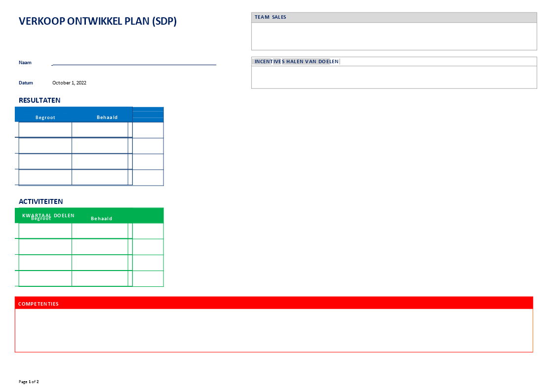The image size is (554, 392).
Task: Click the Naam label
Action: tap(25, 62)
